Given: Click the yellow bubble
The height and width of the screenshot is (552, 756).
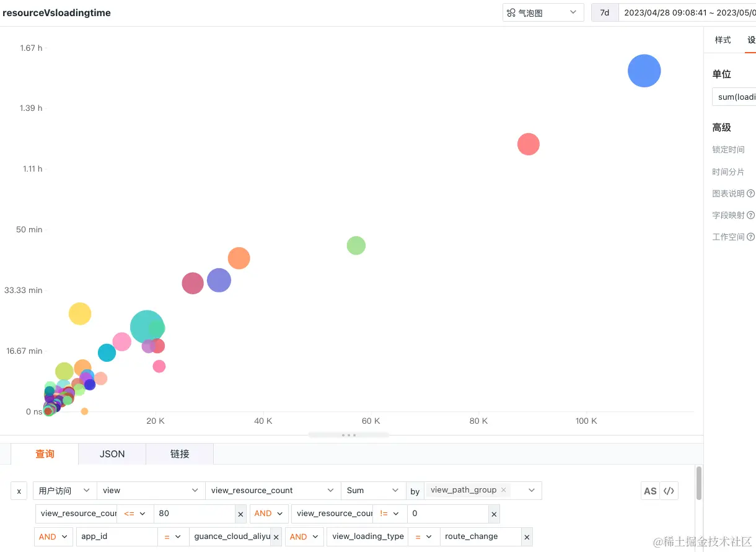Looking at the screenshot, I should (x=79, y=314).
